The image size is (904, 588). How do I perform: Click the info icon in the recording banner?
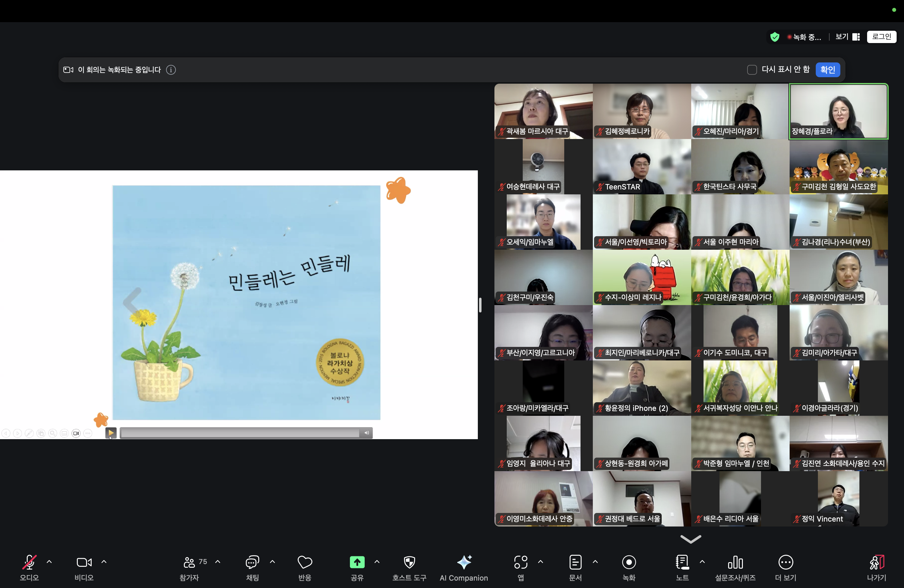171,70
